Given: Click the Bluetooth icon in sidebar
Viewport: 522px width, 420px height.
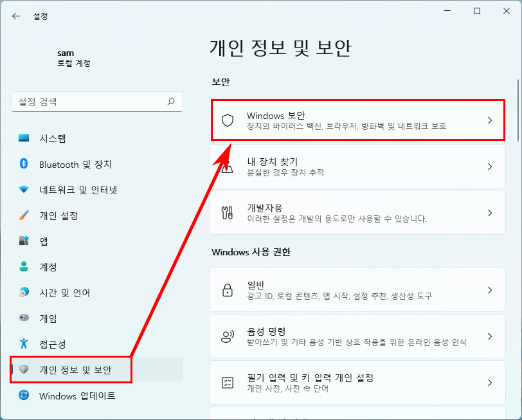Looking at the screenshot, I should [x=24, y=163].
